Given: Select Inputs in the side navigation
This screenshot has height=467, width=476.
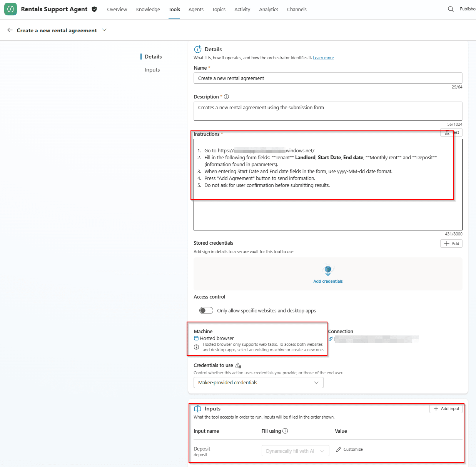Looking at the screenshot, I should click(152, 70).
